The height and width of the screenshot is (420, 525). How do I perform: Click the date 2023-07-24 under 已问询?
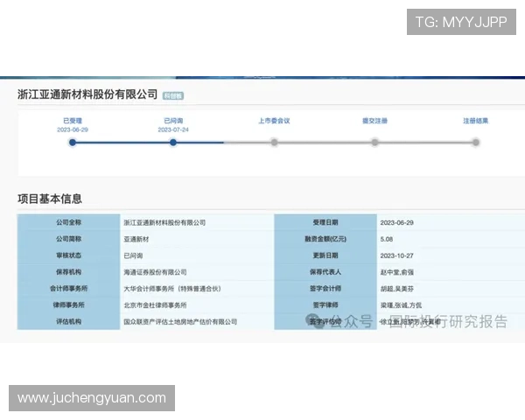173,129
